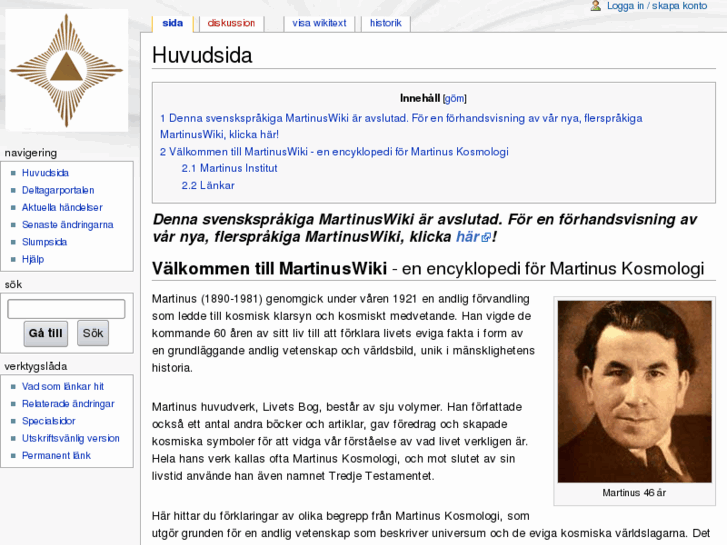Open 'Vad som länkar hit' tool link
Screen dimensions: 727x545
63,386
